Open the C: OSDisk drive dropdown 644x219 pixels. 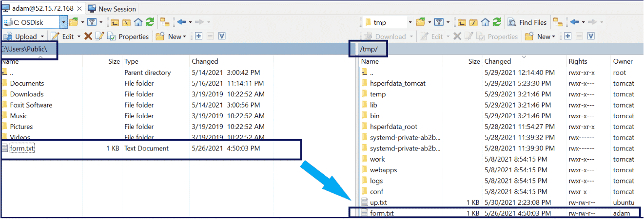63,22
